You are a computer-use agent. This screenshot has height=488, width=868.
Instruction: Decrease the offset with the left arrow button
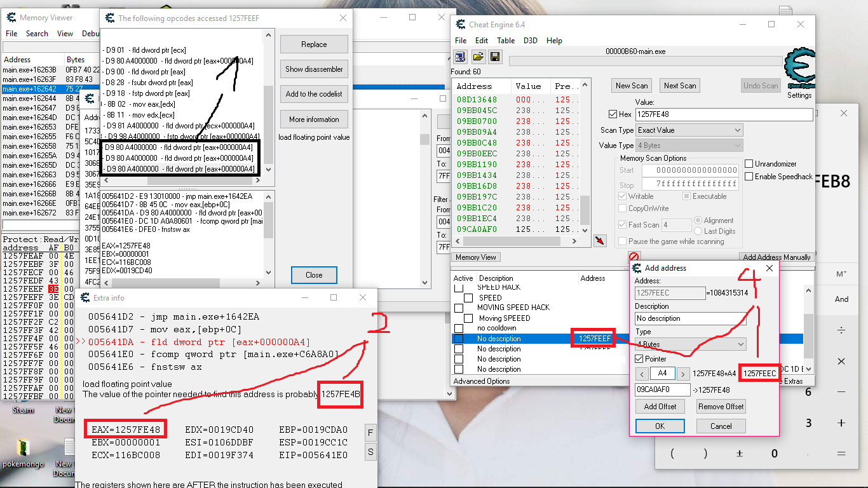(642, 374)
